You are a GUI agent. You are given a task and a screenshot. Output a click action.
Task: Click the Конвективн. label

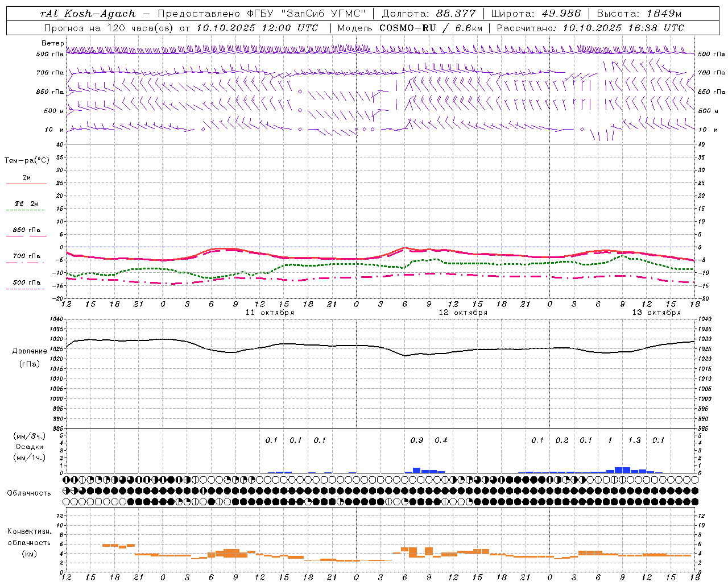(x=29, y=531)
